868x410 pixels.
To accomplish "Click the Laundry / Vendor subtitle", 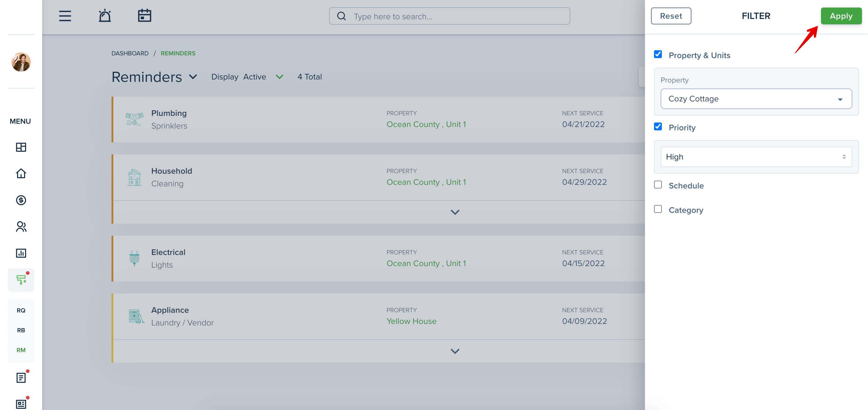I will 182,323.
